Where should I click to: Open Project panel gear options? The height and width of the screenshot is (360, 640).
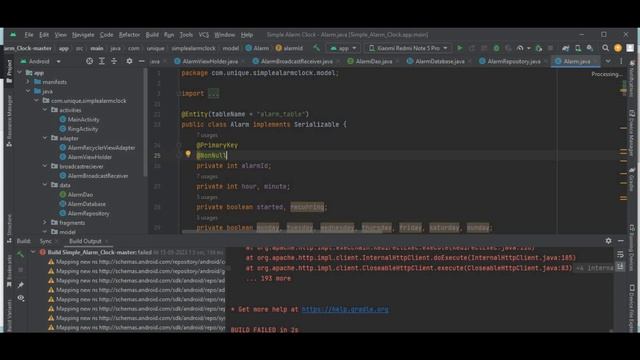click(x=129, y=61)
